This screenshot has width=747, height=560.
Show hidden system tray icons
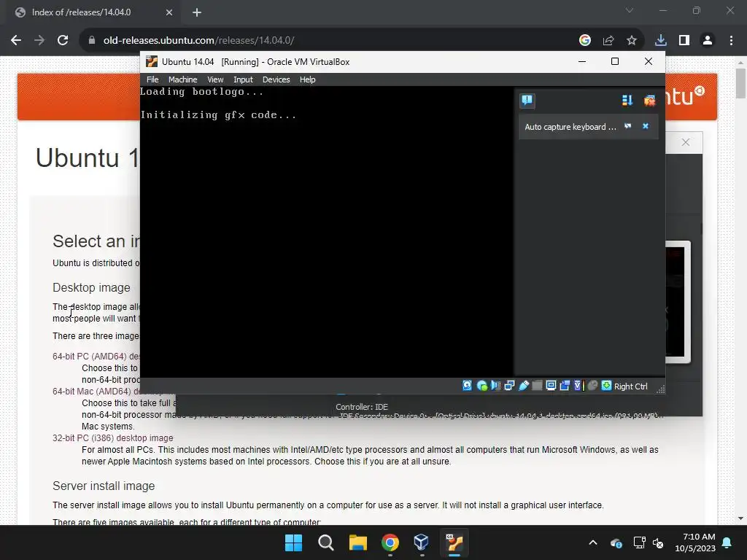click(x=592, y=542)
